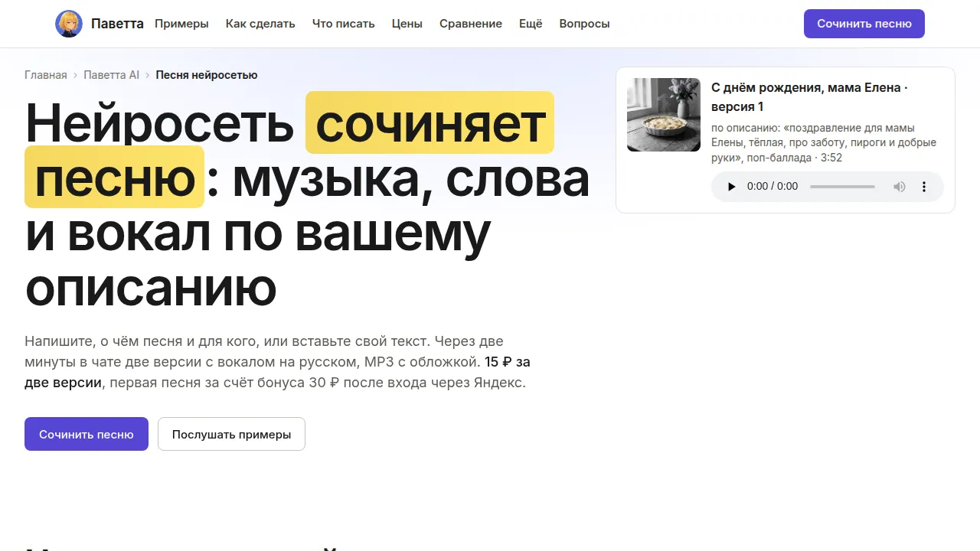Open the Сравнение nav link

[x=471, y=24]
